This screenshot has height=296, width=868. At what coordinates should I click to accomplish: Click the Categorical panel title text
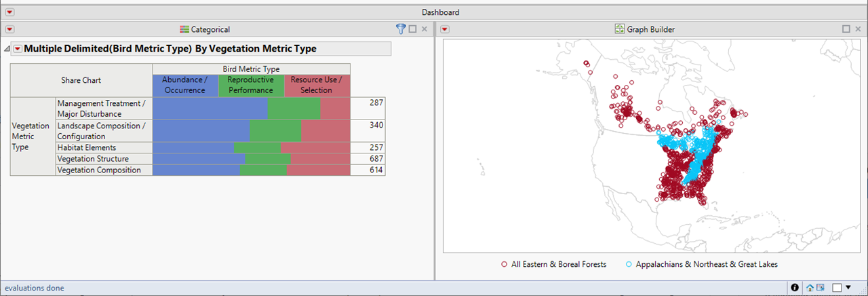click(210, 29)
